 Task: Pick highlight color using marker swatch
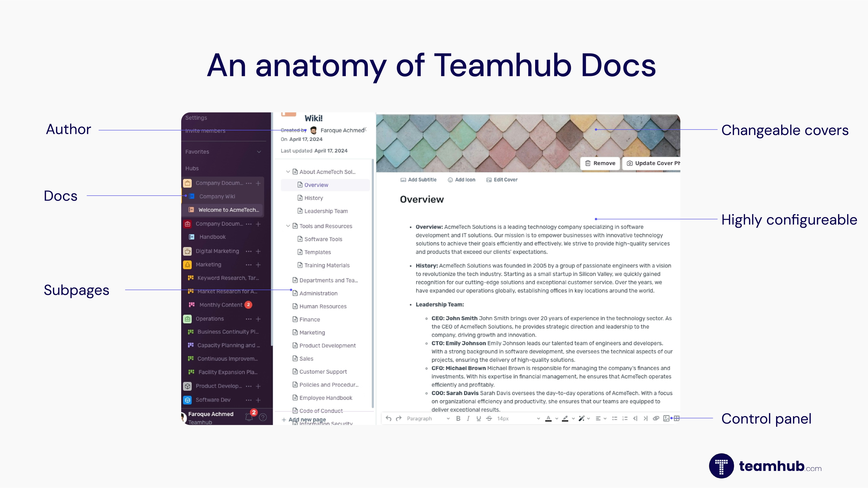pyautogui.click(x=565, y=418)
